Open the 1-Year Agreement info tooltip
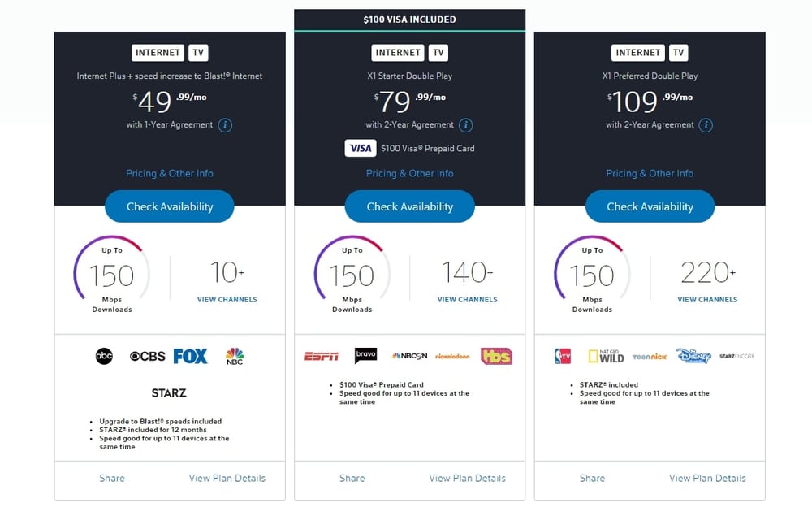Image resolution: width=812 pixels, height=516 pixels. [225, 124]
